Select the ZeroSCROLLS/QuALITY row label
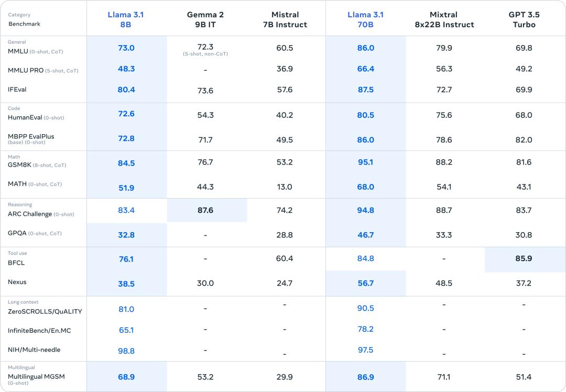This screenshot has height=392, width=566. [x=45, y=311]
